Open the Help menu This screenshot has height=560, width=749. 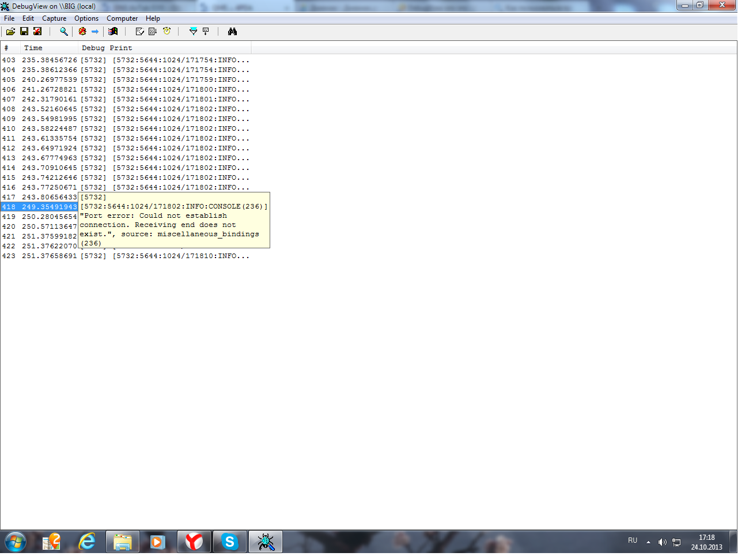click(153, 18)
